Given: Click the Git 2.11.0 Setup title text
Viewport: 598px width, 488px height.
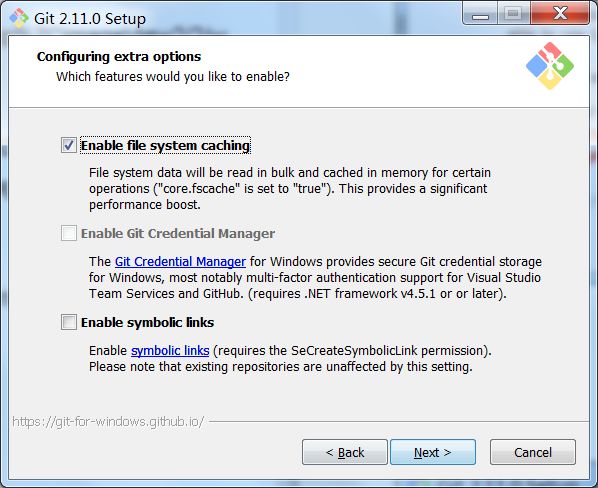Looking at the screenshot, I should [90, 18].
